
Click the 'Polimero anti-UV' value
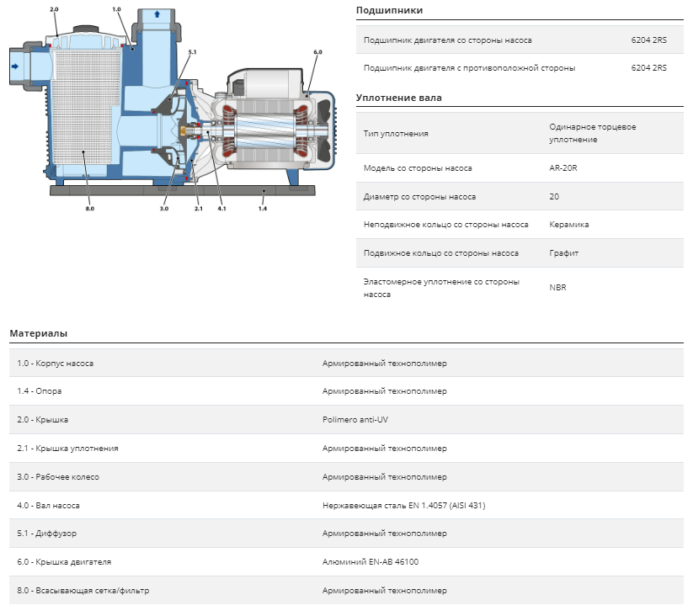pos(354,420)
